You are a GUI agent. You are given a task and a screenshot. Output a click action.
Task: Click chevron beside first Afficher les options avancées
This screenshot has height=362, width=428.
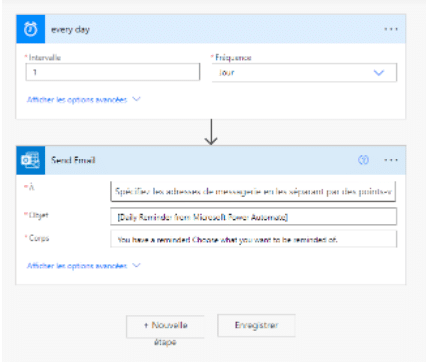137,99
